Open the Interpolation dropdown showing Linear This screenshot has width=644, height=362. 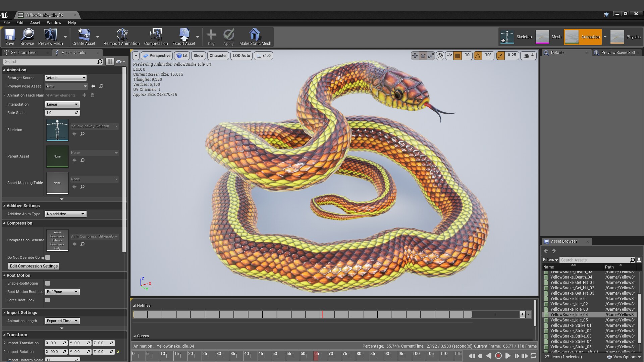[x=62, y=104]
